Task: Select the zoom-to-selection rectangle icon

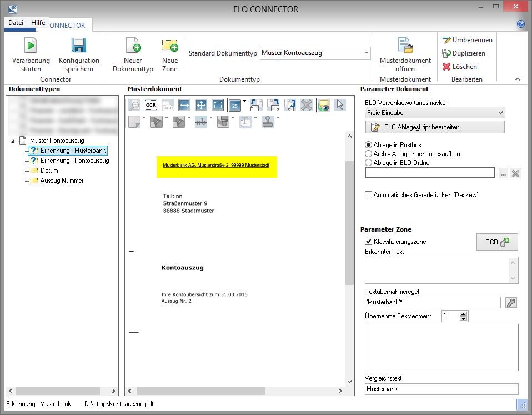Action: (x=218, y=105)
